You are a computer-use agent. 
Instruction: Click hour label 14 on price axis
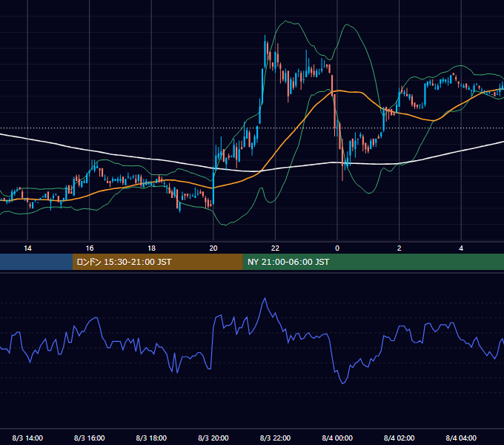coord(27,248)
